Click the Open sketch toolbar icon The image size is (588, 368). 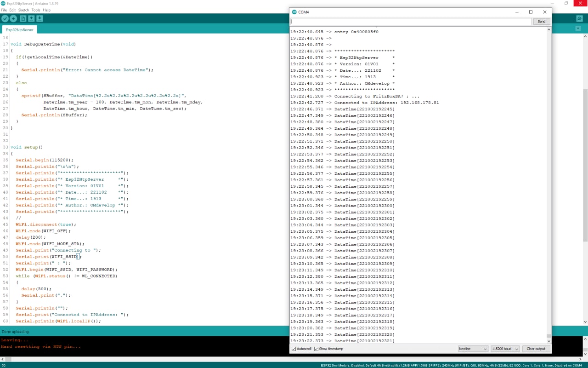31,18
